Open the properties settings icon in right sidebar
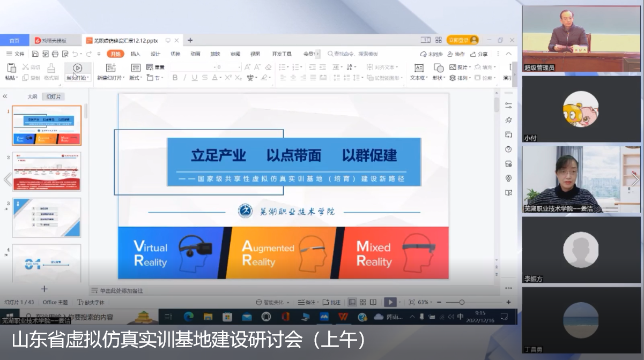 click(x=508, y=106)
